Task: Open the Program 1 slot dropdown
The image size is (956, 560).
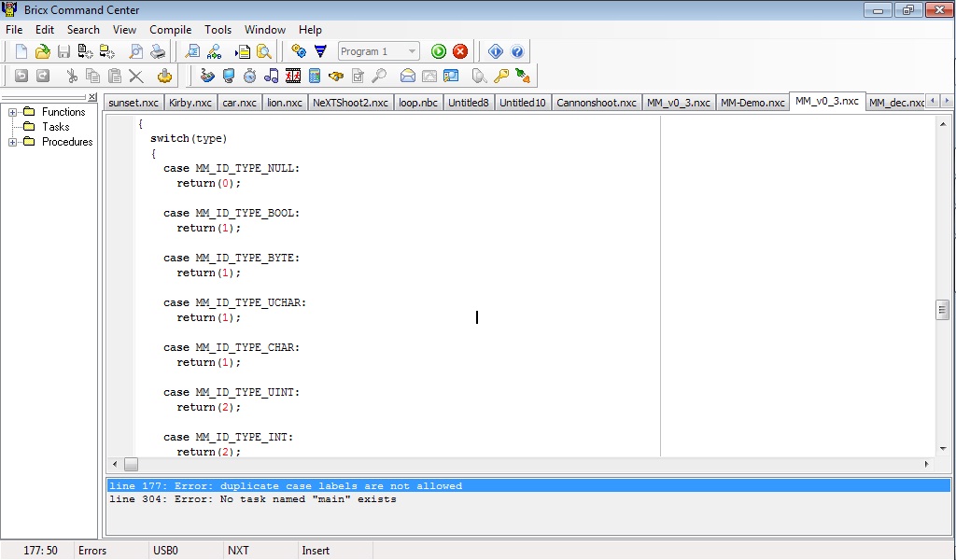Action: click(412, 52)
